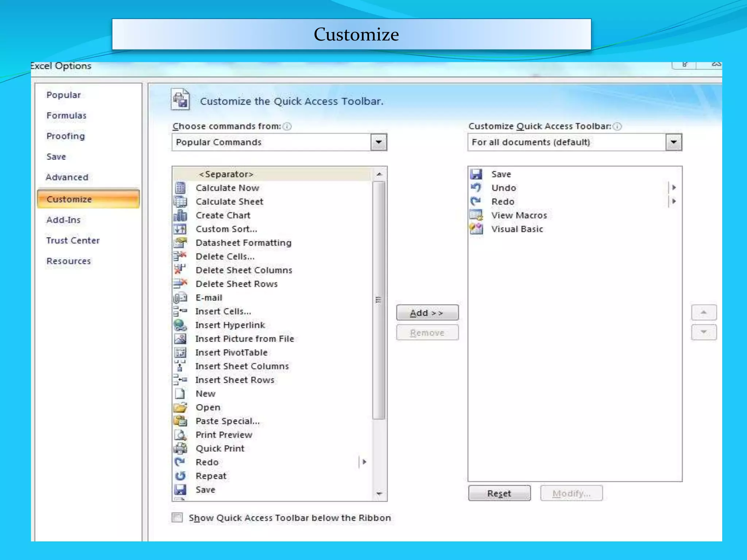Click the Quick Print printer icon
This screenshot has width=747, height=560.
pyautogui.click(x=180, y=448)
